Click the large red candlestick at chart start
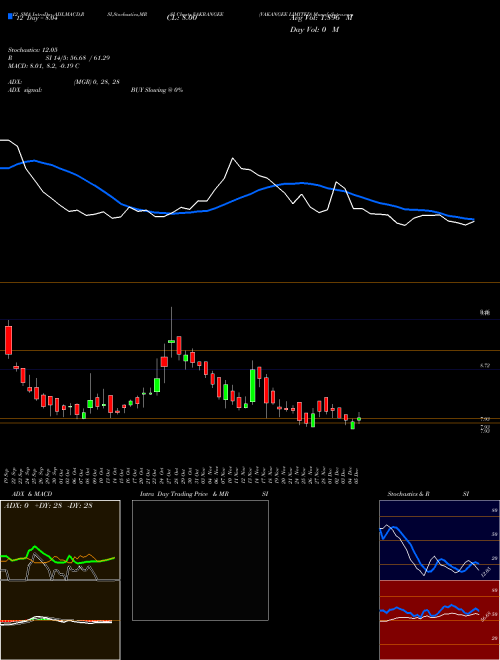This screenshot has height=660, width=500. 8,340
